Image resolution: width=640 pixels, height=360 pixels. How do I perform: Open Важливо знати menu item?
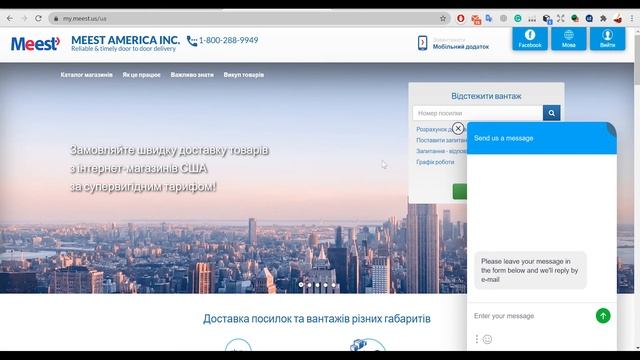tap(192, 75)
